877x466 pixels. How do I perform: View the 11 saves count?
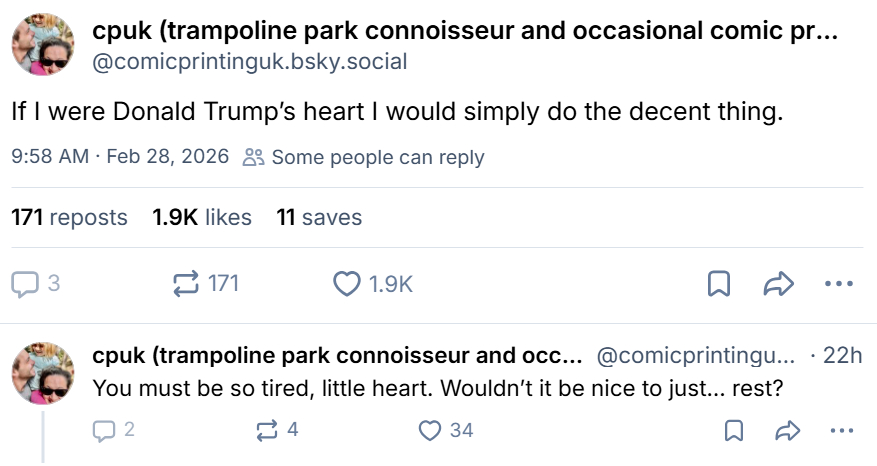tap(319, 217)
